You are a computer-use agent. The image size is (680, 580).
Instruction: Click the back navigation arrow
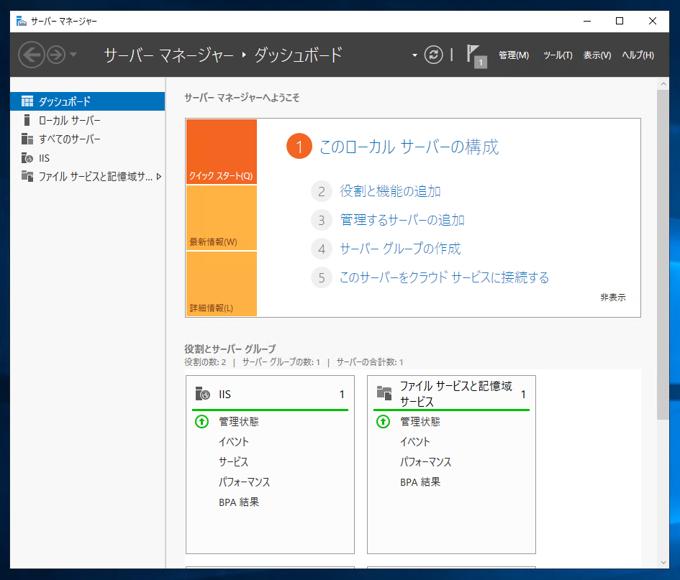[x=31, y=55]
